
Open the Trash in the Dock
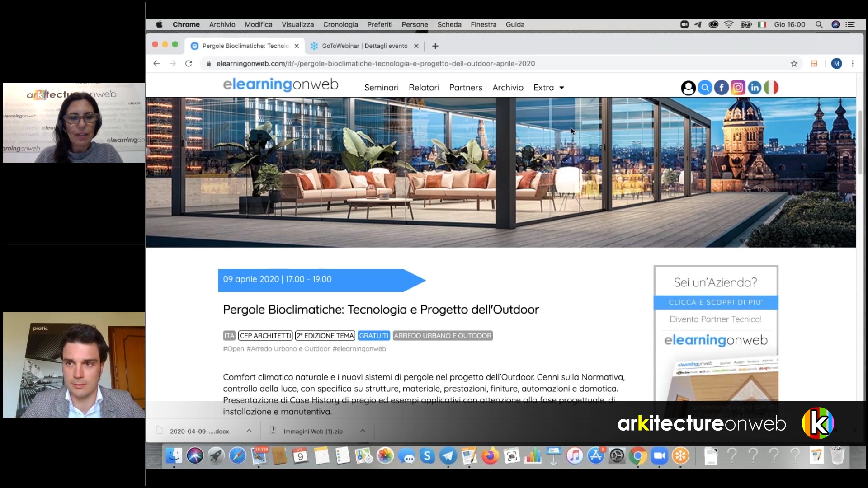[x=838, y=456]
